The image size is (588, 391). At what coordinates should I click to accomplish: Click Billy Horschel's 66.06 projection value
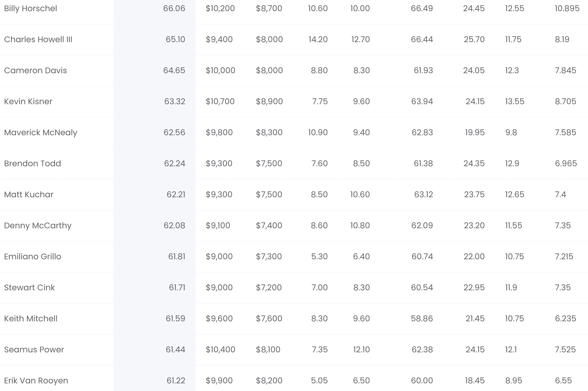[x=174, y=8]
